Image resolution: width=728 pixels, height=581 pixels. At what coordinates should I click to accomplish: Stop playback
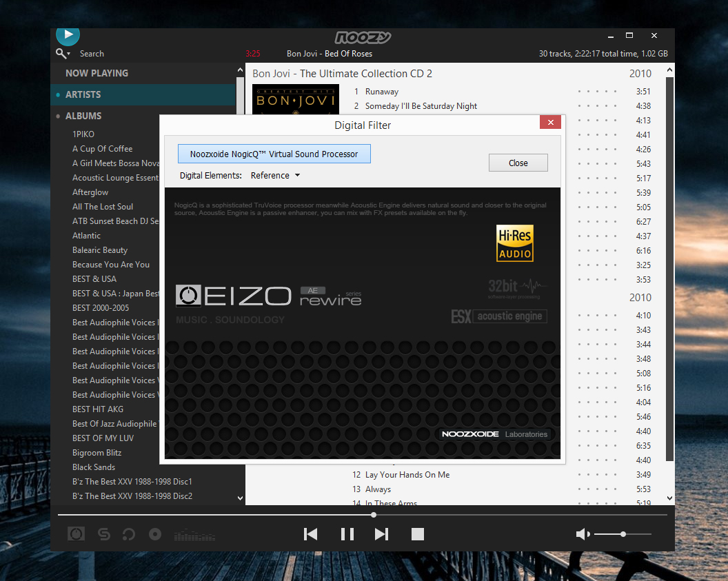click(x=418, y=534)
